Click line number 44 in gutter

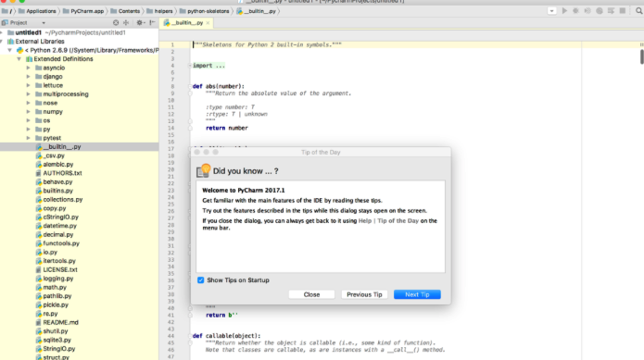pyautogui.click(x=170, y=336)
